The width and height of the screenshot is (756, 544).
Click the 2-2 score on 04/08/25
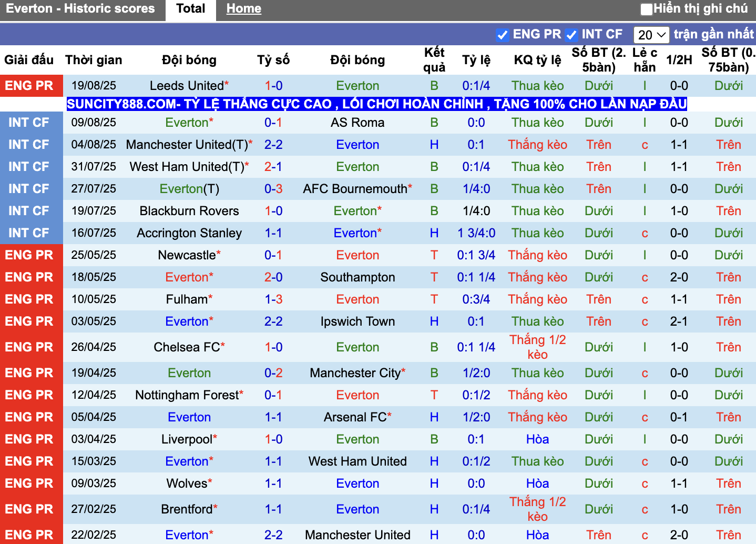pos(273,145)
